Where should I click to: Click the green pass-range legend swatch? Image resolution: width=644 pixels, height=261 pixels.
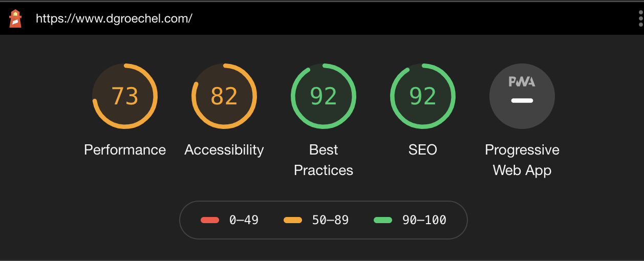383,220
